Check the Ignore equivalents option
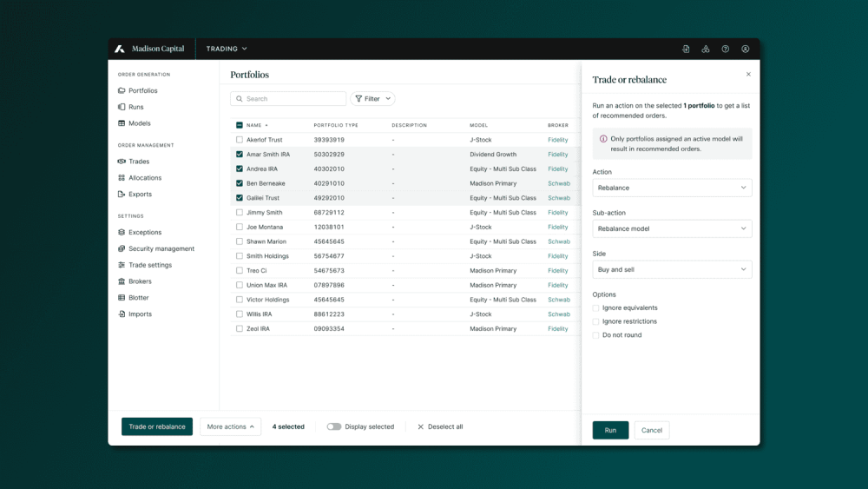The image size is (868, 489). click(x=596, y=307)
